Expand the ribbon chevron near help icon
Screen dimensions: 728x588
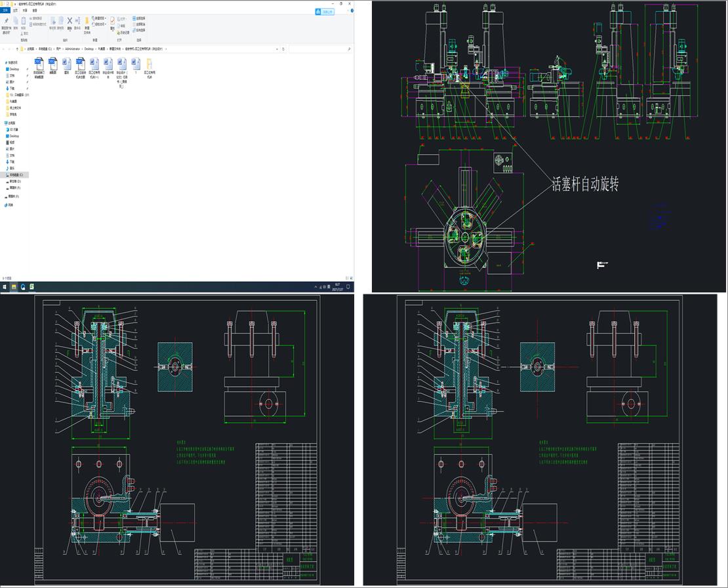[346, 10]
